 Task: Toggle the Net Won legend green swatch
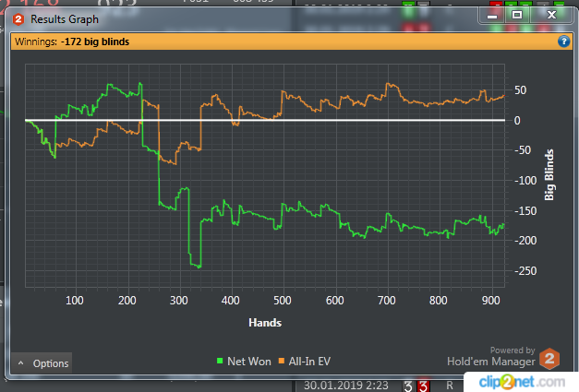coord(220,361)
